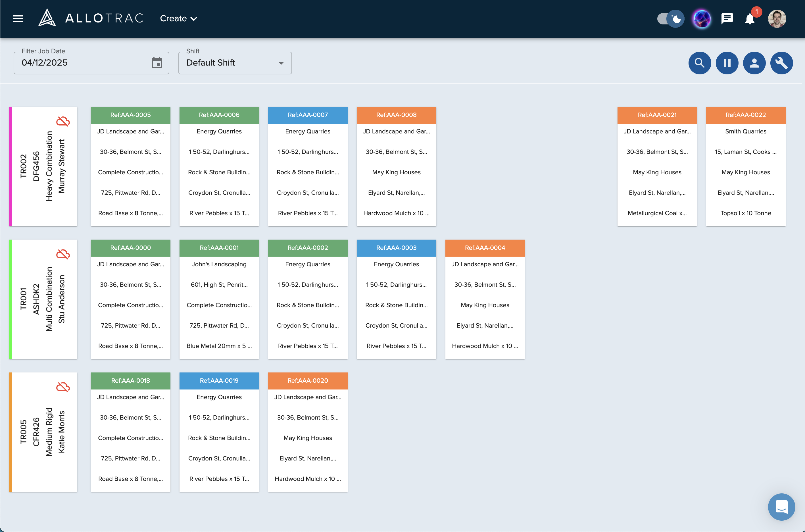Open the glowing orb AI assistant icon
The width and height of the screenshot is (805, 532).
[702, 18]
